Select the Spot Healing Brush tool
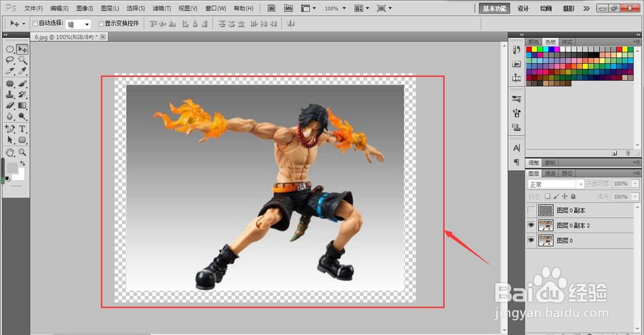 tap(10, 84)
